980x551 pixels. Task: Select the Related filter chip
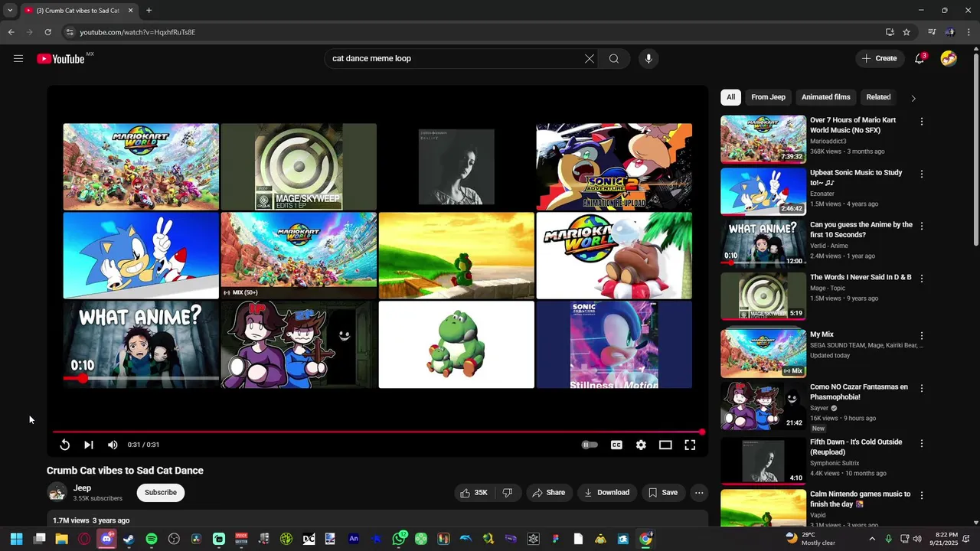click(878, 97)
